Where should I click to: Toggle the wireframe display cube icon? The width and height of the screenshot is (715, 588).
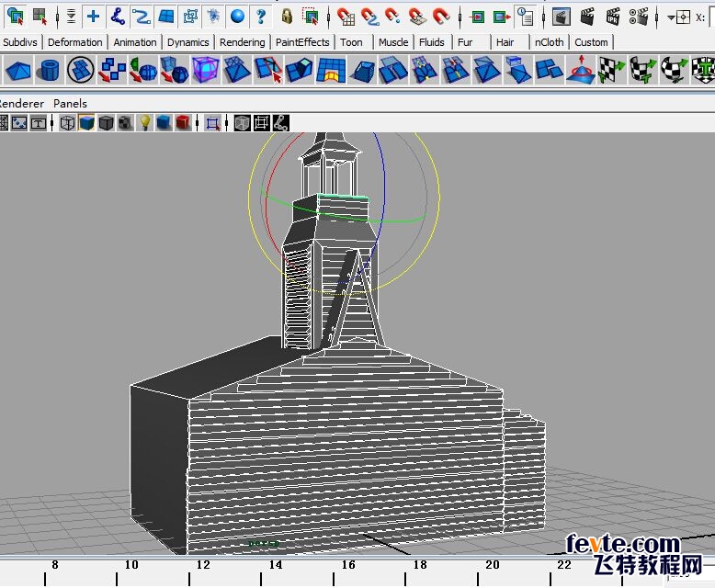pyautogui.click(x=67, y=123)
